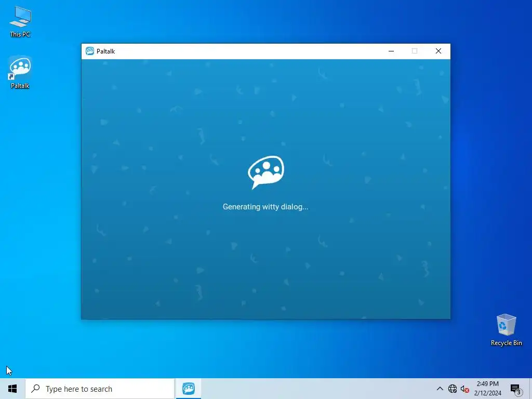The height and width of the screenshot is (399, 532).
Task: Show hidden system tray icons
Action: 440,389
